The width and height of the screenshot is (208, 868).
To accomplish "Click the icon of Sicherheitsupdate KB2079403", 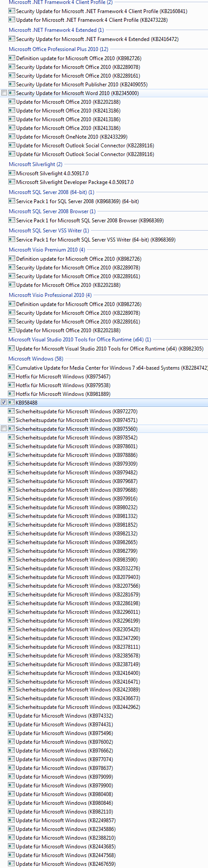I will pos(11,577).
